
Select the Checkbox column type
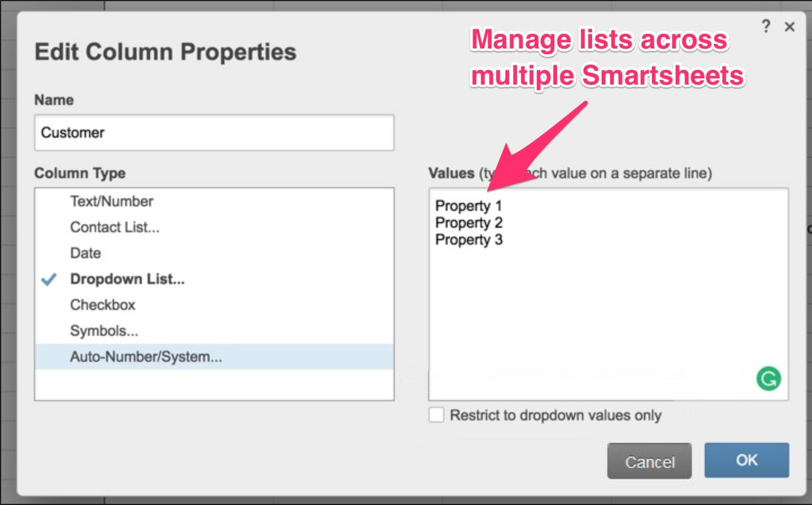pos(103,305)
